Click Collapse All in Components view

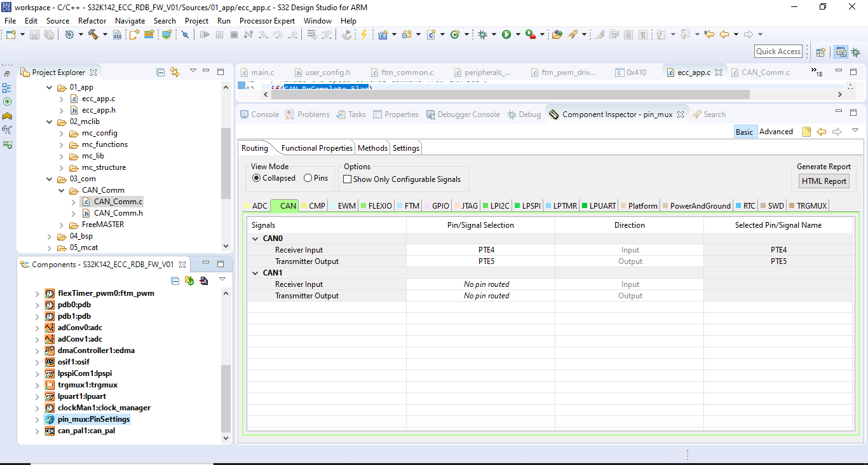click(x=175, y=281)
